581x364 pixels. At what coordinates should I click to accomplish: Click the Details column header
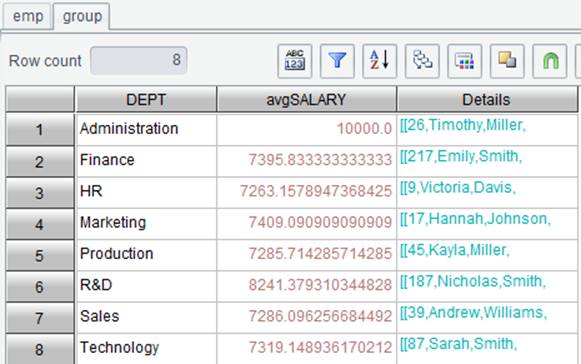pyautogui.click(x=487, y=99)
